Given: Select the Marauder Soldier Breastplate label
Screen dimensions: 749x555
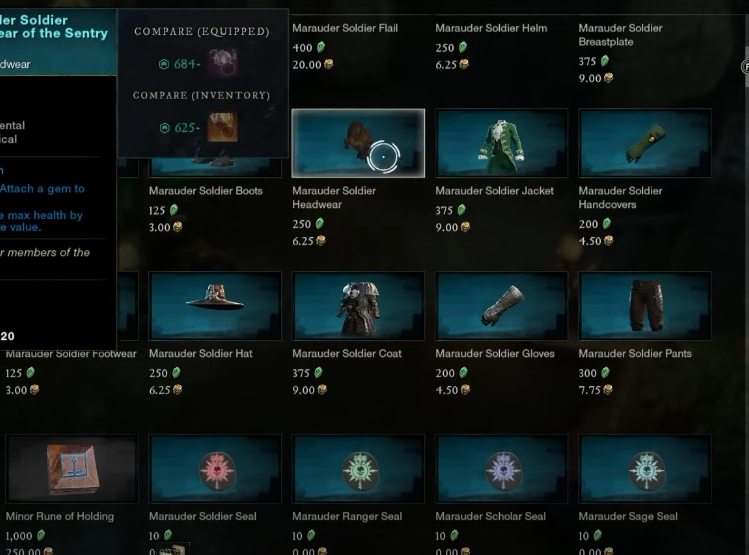Looking at the screenshot, I should [620, 35].
